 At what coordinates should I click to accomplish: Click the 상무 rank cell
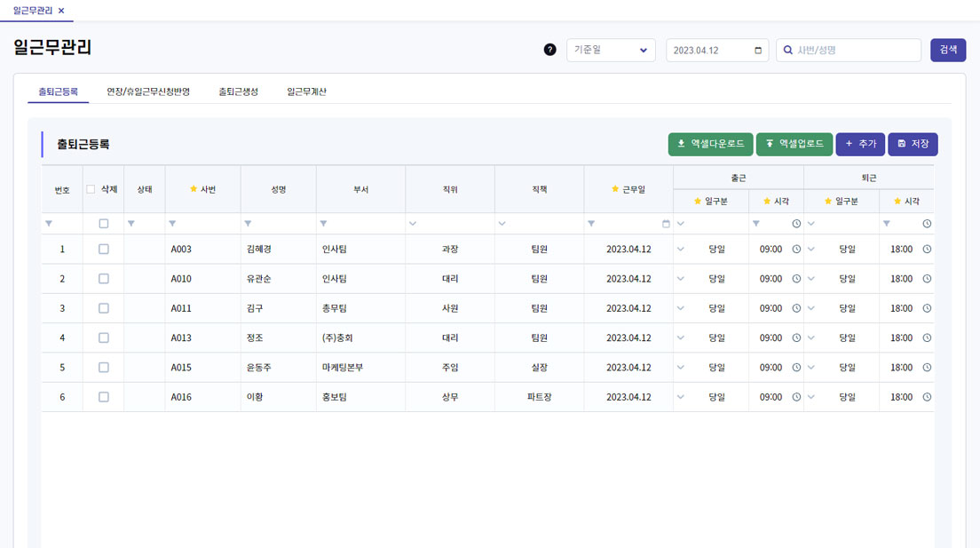pyautogui.click(x=450, y=397)
